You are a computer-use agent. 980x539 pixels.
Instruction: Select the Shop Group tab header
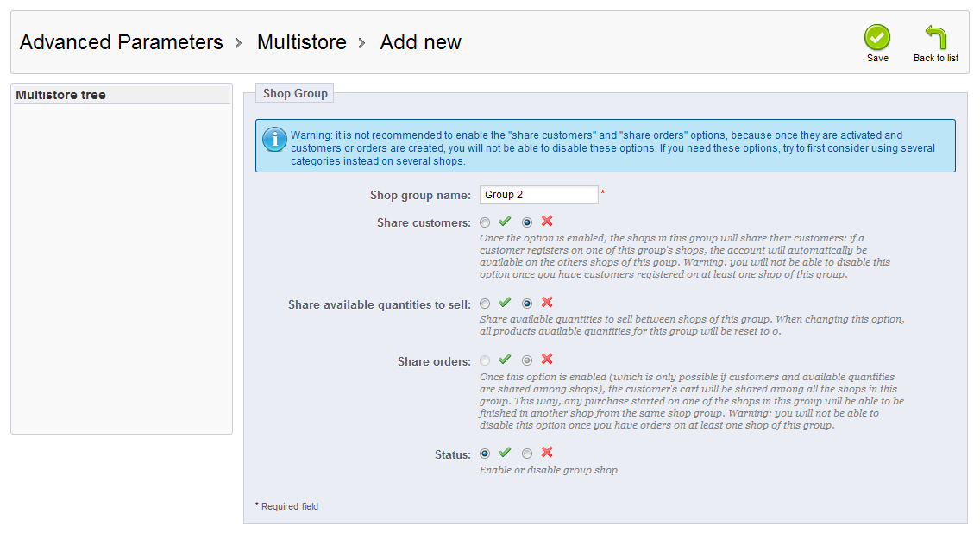[x=295, y=93]
